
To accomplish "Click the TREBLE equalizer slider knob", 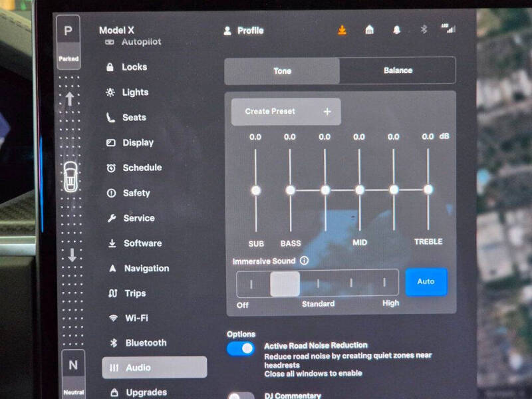I will pyautogui.click(x=428, y=190).
